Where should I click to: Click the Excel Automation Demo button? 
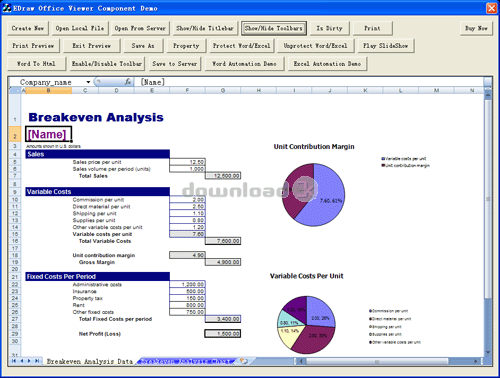coord(327,64)
